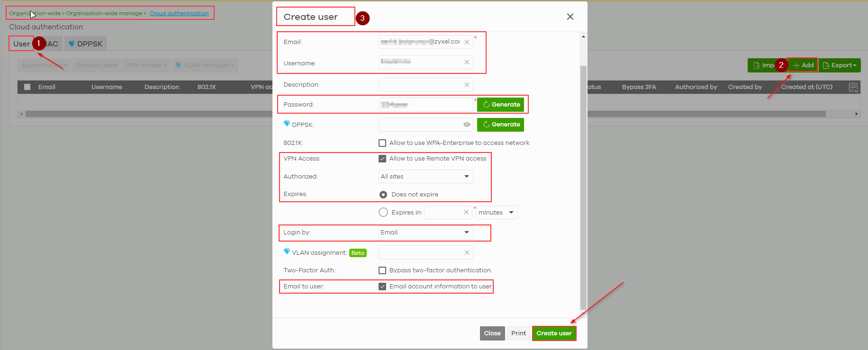
Task: Open column settings icon in table header
Action: pos(853,87)
